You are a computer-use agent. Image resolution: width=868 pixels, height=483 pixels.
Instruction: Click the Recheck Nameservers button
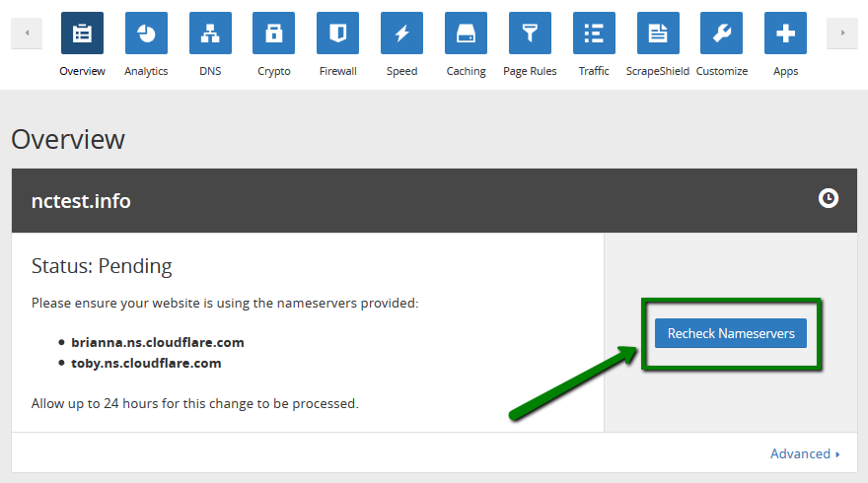coord(731,333)
